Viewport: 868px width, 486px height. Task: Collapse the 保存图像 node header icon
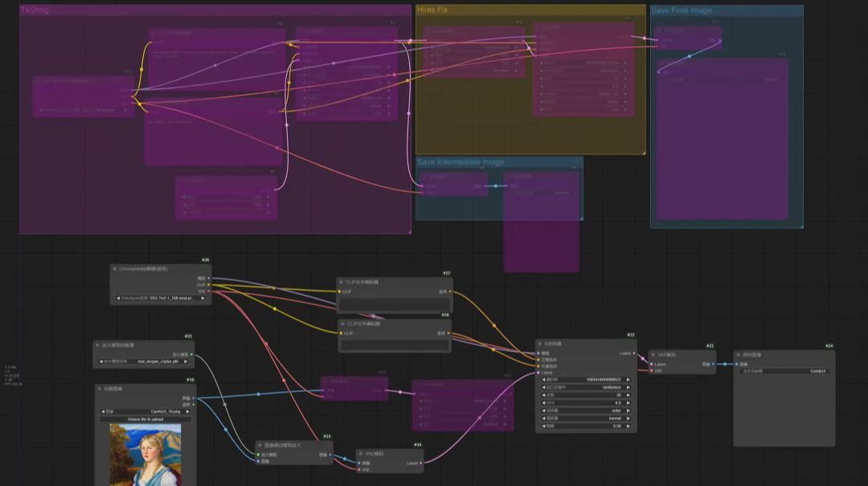coord(738,354)
